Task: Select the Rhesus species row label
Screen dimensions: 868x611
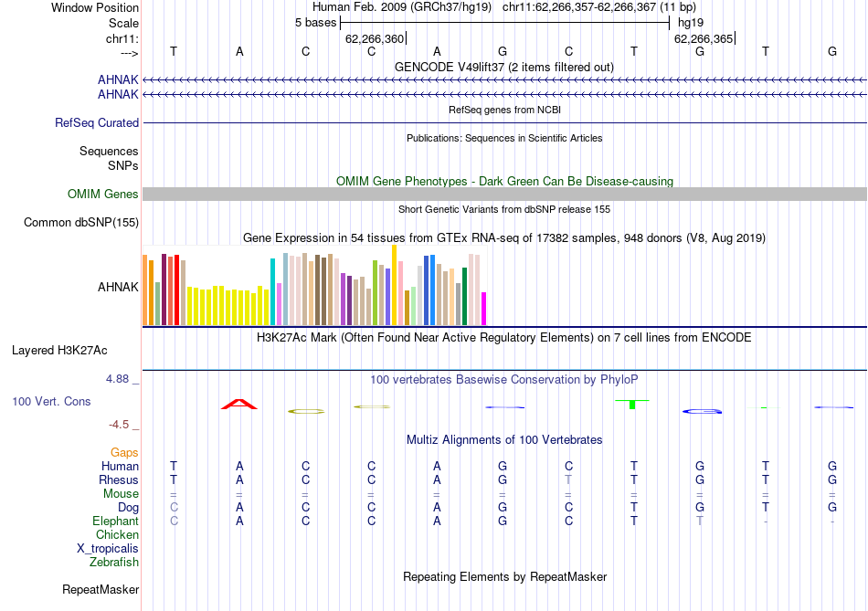Action: (x=119, y=479)
